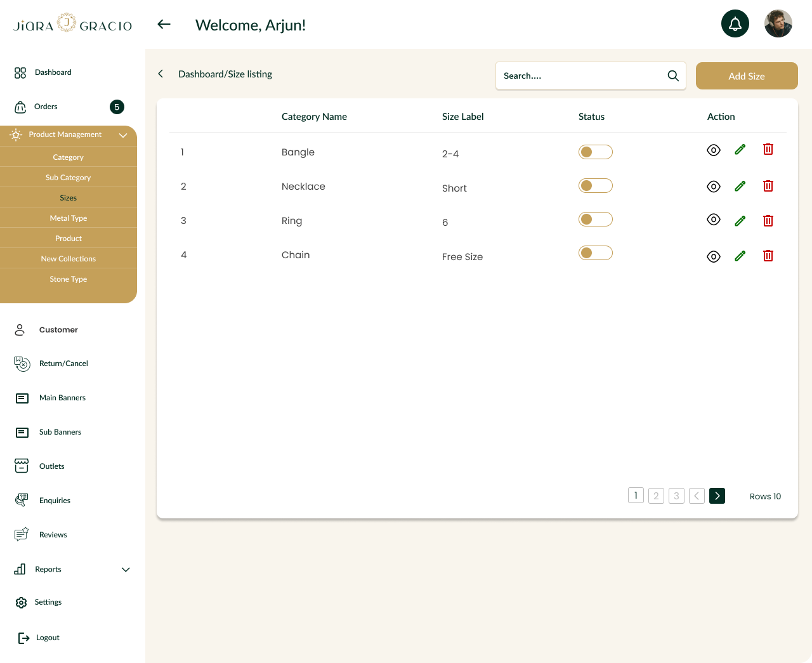Open Sub Category submenu item
812x663 pixels.
(x=69, y=178)
